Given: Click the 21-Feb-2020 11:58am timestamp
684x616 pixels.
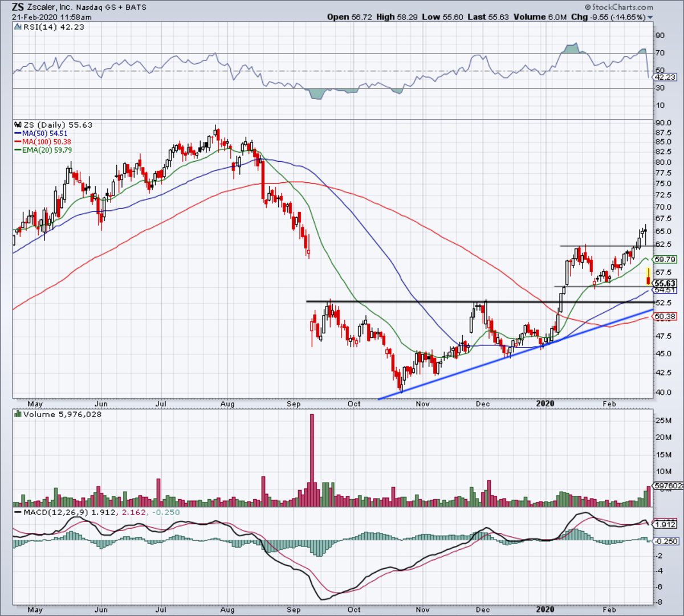Looking at the screenshot, I should [x=52, y=17].
